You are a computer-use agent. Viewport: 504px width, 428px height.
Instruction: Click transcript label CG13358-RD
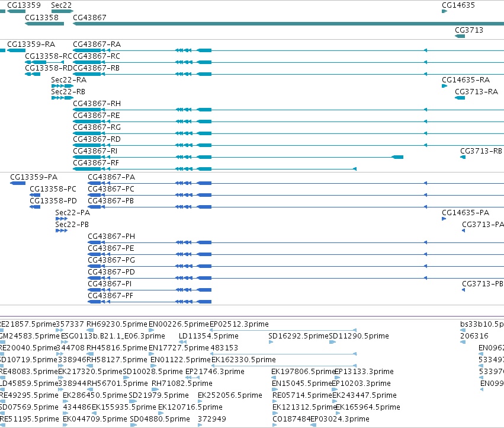pyautogui.click(x=49, y=68)
